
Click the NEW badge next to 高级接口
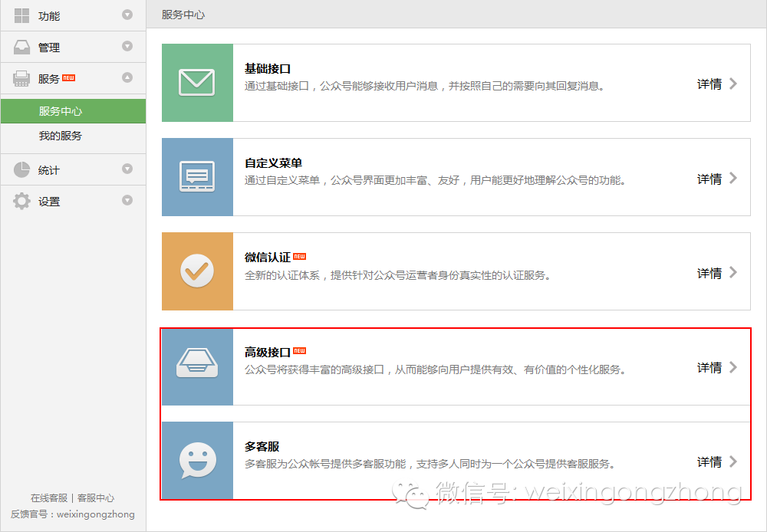point(299,350)
